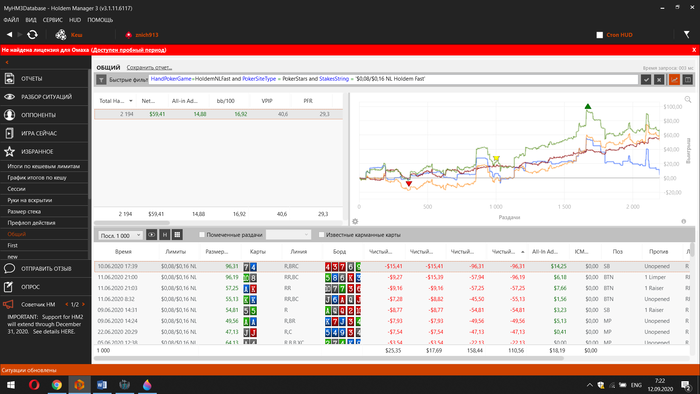
Task: Click the yellow marker on graph
Action: [x=496, y=158]
